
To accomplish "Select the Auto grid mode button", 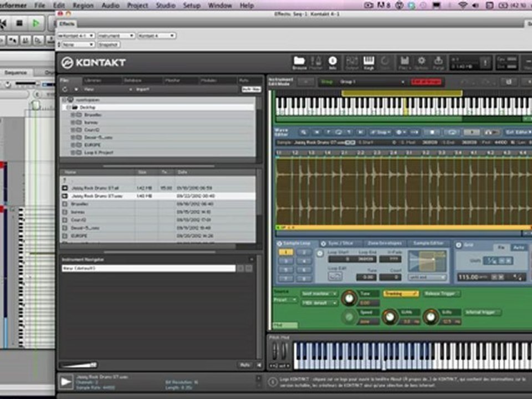I will [519, 248].
